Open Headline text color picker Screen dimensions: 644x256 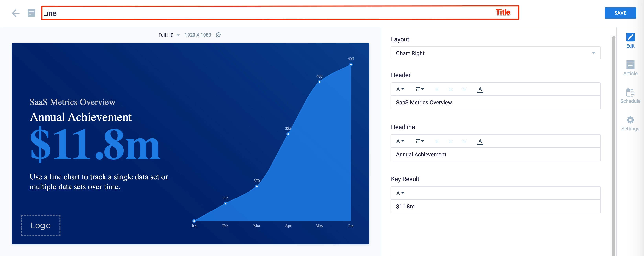[480, 142]
